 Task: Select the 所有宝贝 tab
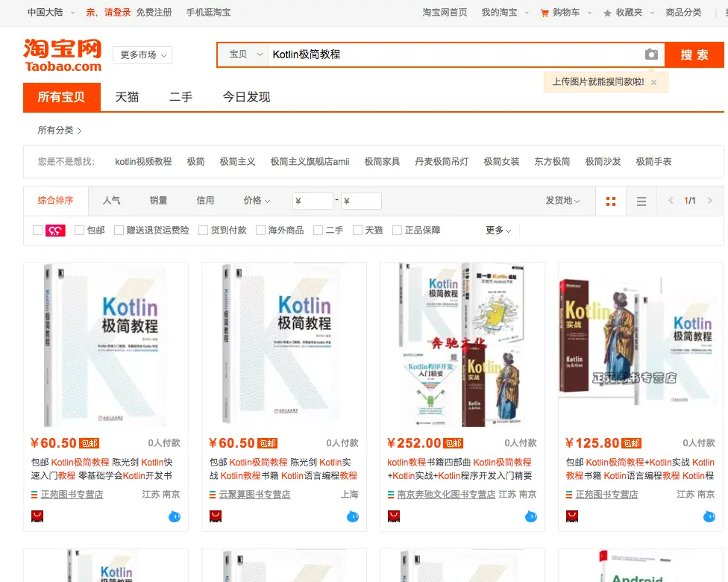tap(62, 97)
